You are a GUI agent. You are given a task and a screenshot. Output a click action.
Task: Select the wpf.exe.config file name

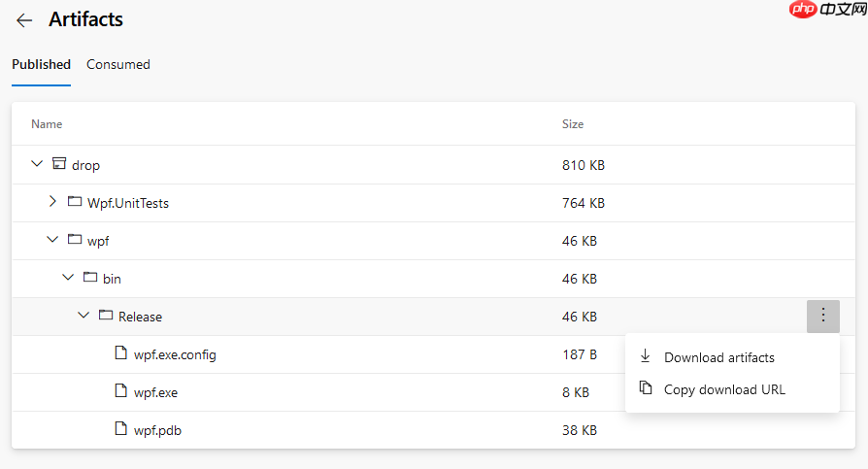175,355
